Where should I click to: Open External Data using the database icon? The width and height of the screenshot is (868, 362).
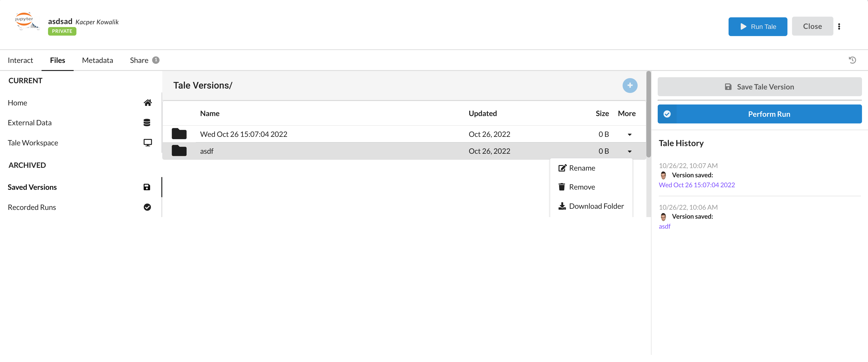pyautogui.click(x=147, y=123)
